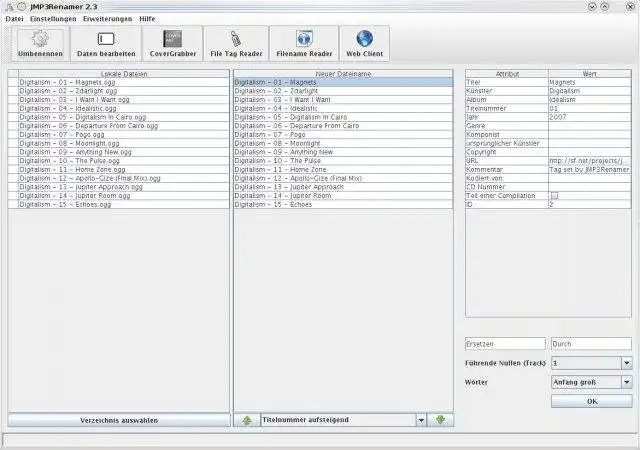Click the URL value cell

point(589,161)
